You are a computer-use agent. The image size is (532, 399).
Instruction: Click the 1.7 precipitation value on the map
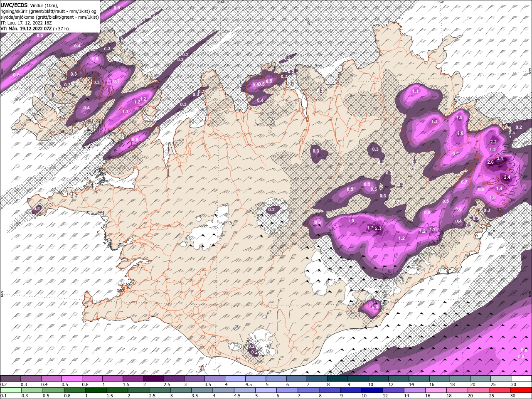pos(370,228)
